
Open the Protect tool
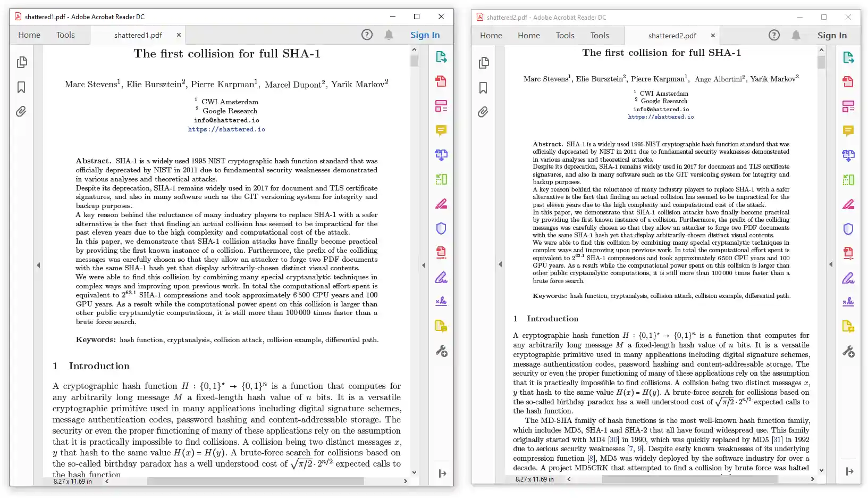pos(441,228)
